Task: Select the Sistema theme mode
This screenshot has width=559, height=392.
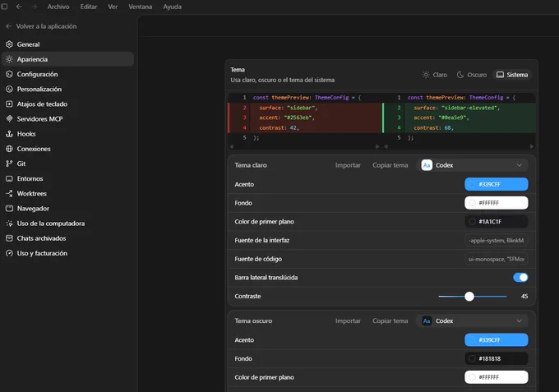Action: [x=512, y=75]
